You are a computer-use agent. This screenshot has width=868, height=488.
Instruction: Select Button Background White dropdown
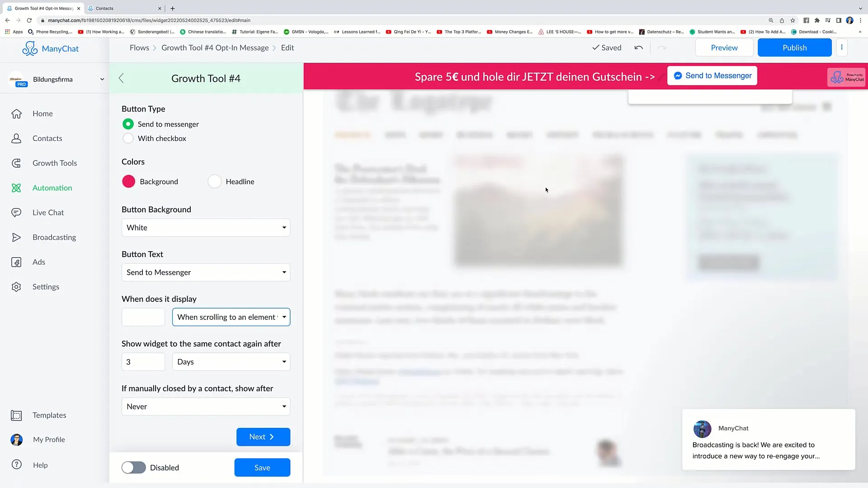click(206, 227)
